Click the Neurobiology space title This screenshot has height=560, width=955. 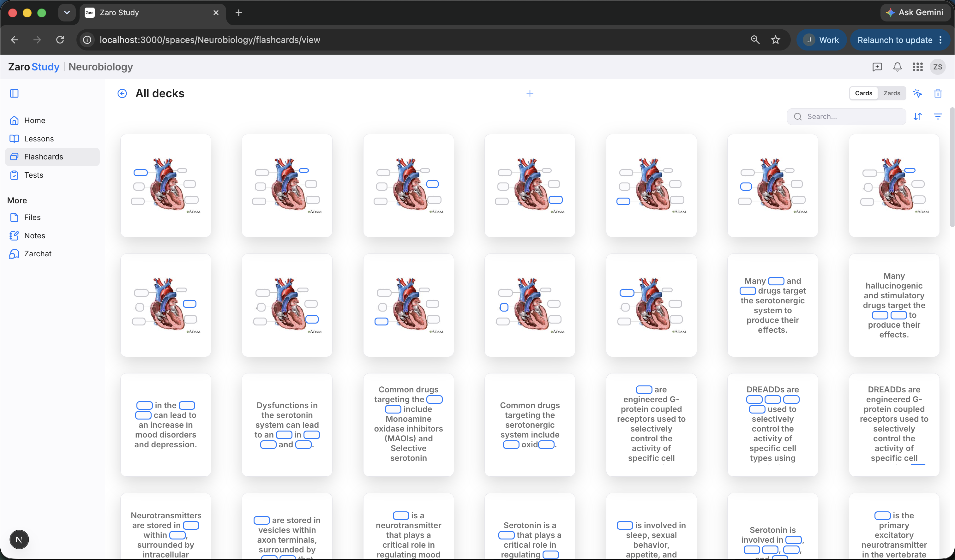point(101,67)
